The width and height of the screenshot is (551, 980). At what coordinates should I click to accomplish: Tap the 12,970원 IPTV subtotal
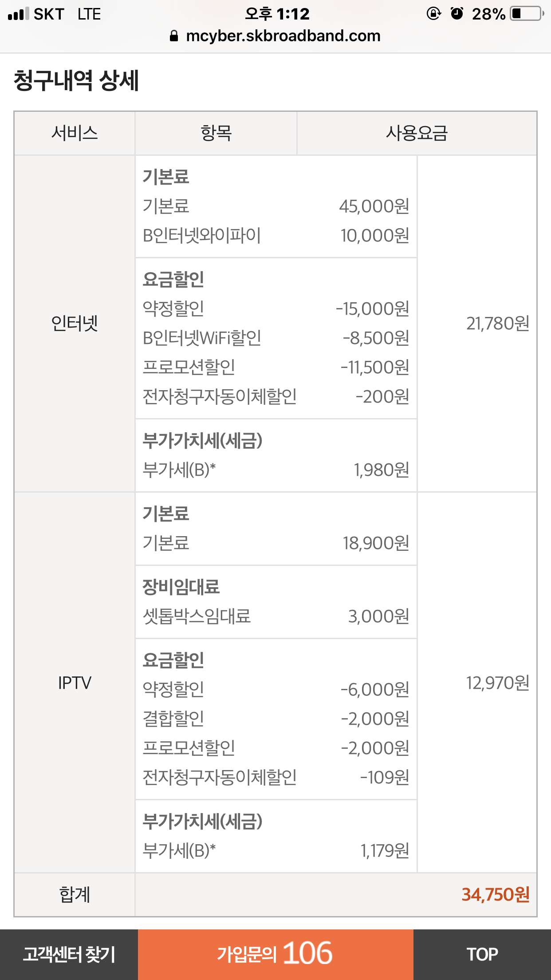[497, 683]
